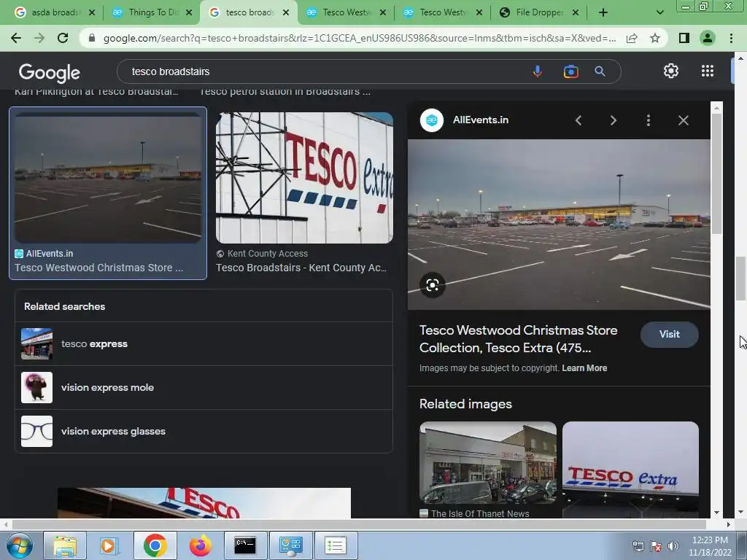Click the Visit button
The width and height of the screenshot is (747, 560).
click(x=670, y=334)
